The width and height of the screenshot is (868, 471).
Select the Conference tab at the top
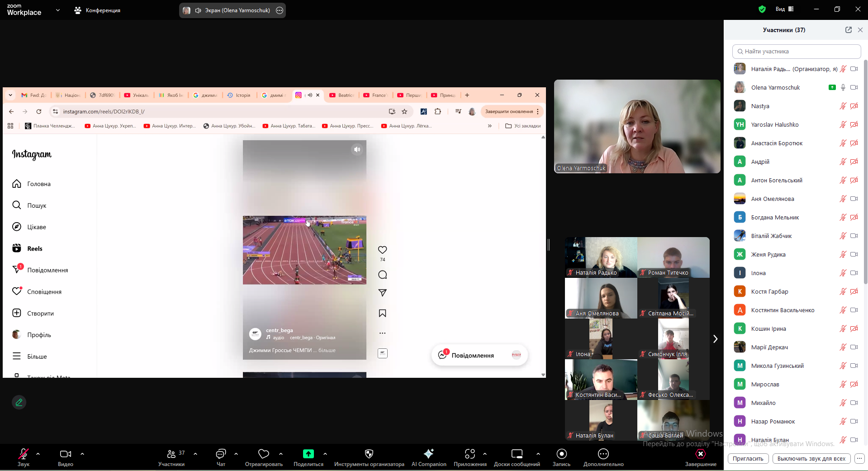[x=98, y=10]
